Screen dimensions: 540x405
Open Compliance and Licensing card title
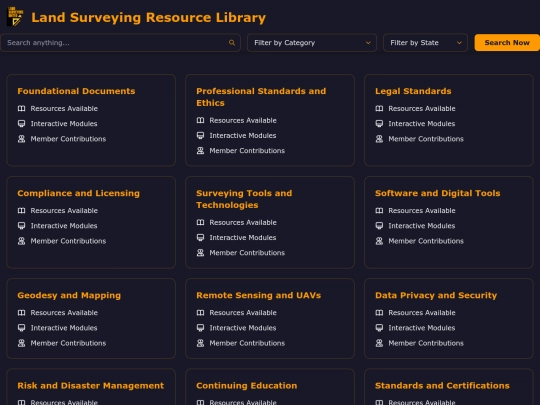click(79, 193)
